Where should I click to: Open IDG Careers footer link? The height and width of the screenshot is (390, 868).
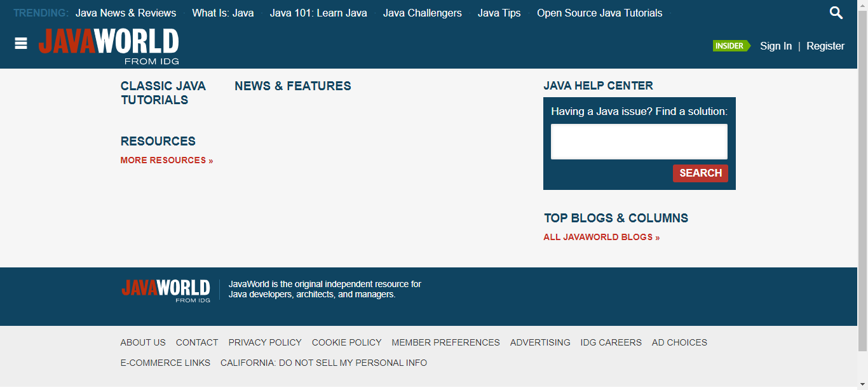[x=611, y=342]
